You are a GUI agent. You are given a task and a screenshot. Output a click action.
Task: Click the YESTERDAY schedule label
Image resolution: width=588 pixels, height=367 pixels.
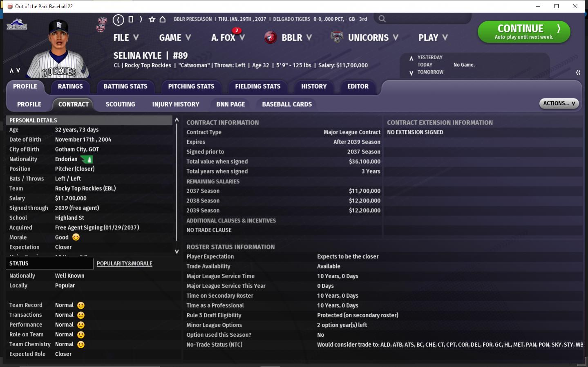[x=430, y=58]
